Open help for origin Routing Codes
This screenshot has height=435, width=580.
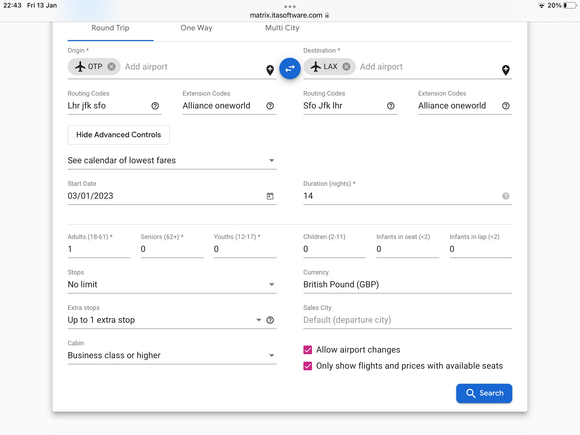(155, 106)
